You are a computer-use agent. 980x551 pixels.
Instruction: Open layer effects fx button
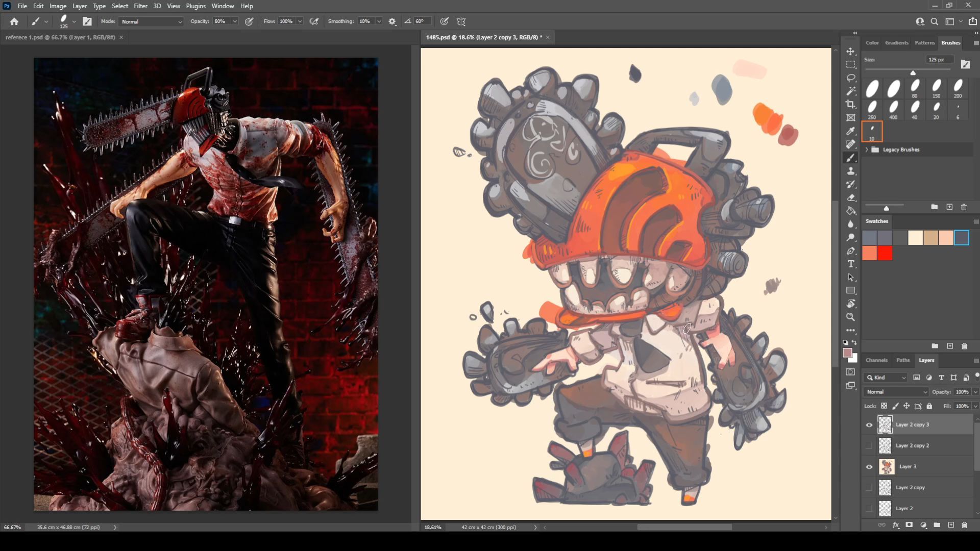896,524
